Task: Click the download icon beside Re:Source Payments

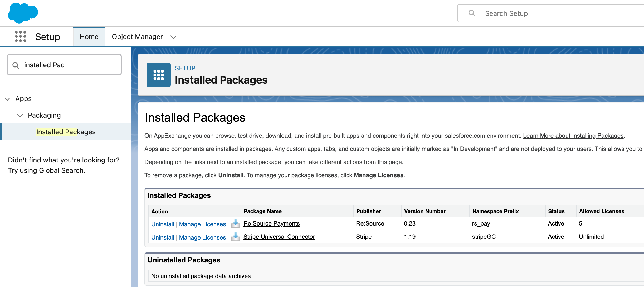Action: (x=235, y=224)
